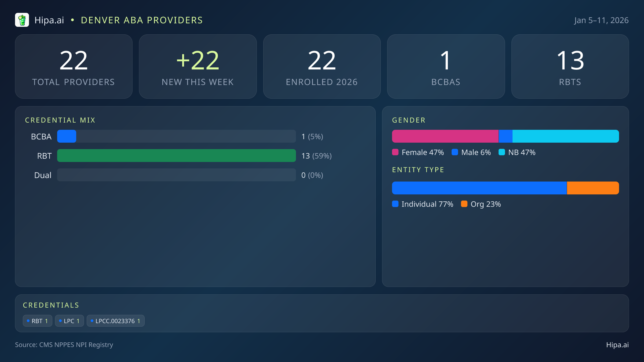Click the RBT green progress bar
The width and height of the screenshot is (644, 362).
tap(176, 156)
